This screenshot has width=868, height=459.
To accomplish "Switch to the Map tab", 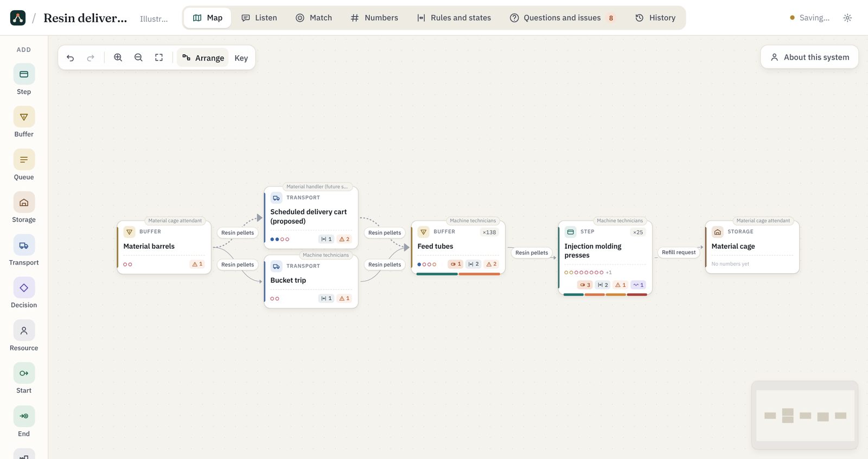I will (208, 18).
